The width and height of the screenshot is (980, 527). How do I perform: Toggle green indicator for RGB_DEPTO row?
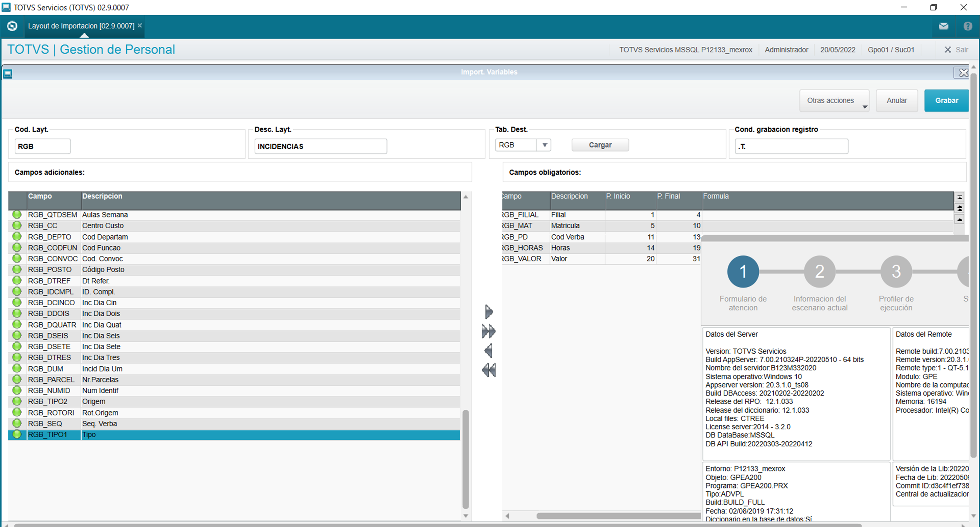17,237
